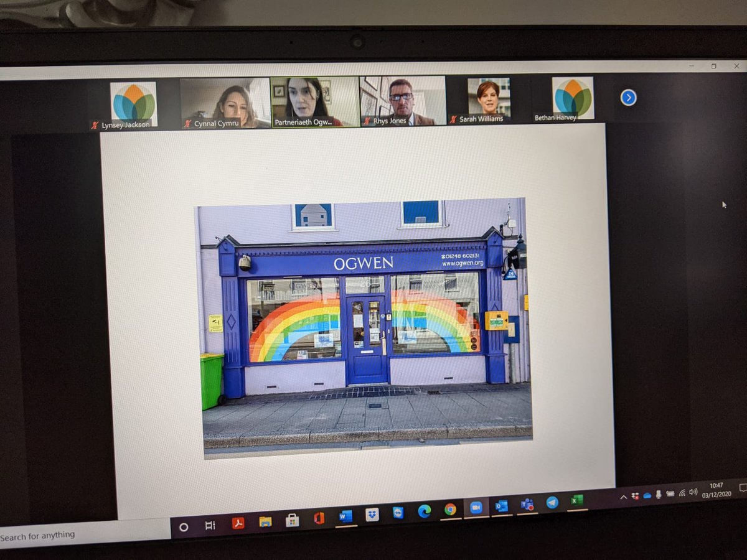The image size is (747, 560).
Task: Open Telegram from the taskbar
Action: point(552,502)
